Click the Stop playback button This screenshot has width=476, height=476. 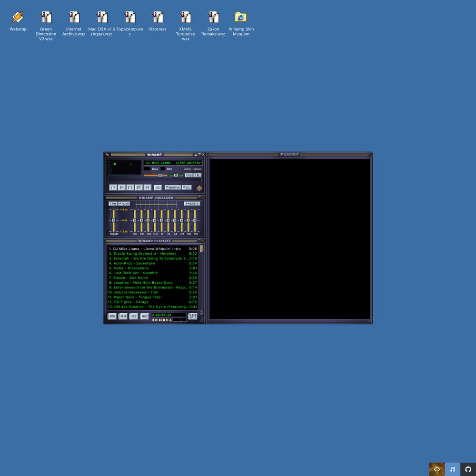139,188
